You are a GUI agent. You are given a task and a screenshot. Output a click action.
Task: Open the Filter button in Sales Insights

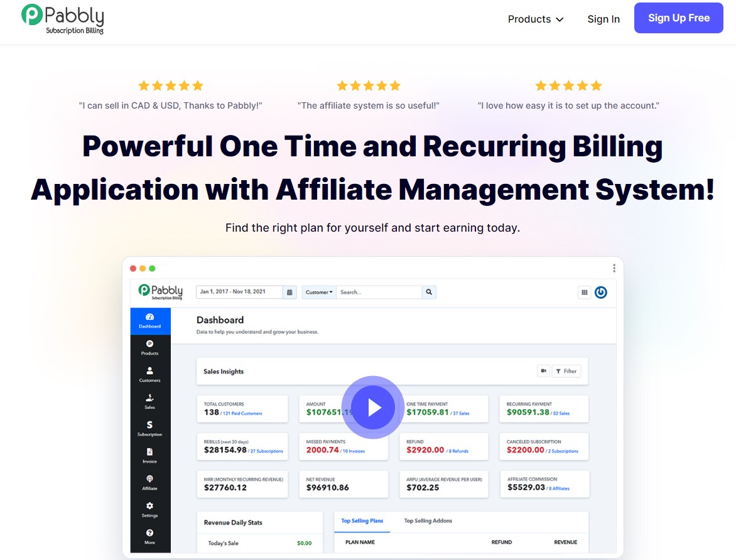click(x=566, y=371)
